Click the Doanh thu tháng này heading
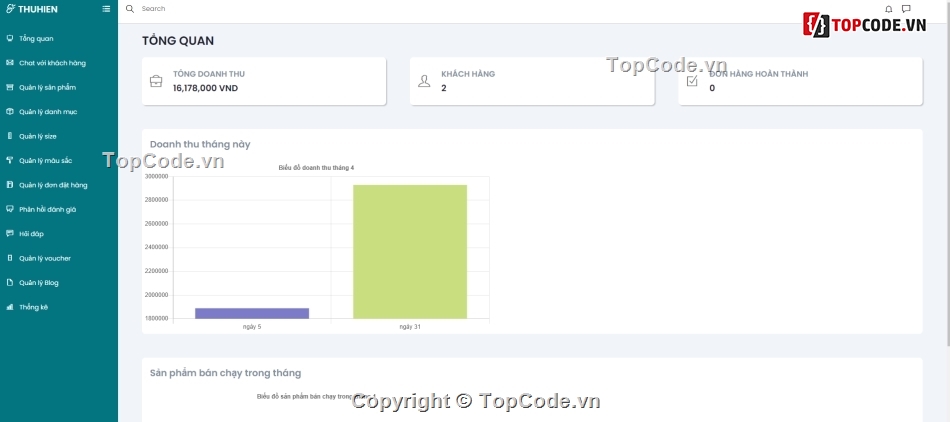Image resolution: width=950 pixels, height=422 pixels. click(x=200, y=144)
